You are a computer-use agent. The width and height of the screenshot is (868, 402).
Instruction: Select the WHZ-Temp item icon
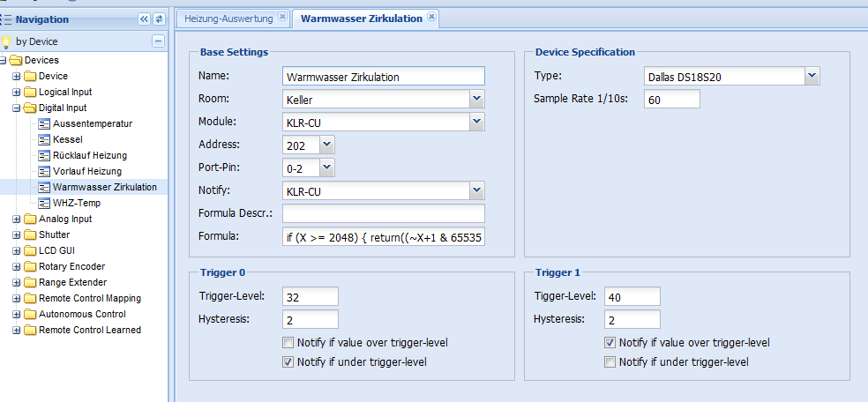(44, 203)
